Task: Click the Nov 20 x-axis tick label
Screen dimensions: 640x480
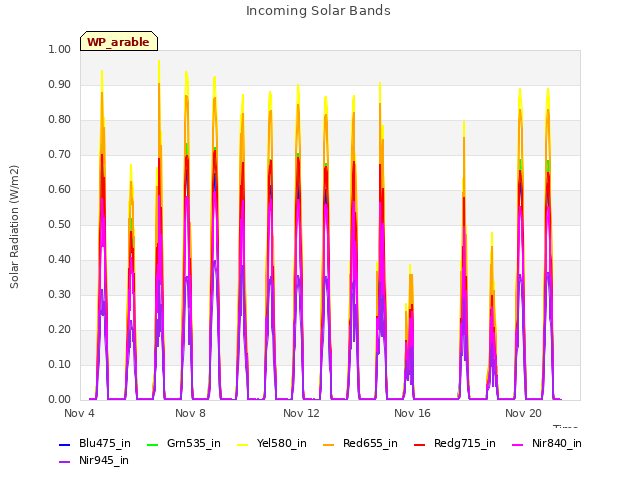Action: pos(523,413)
